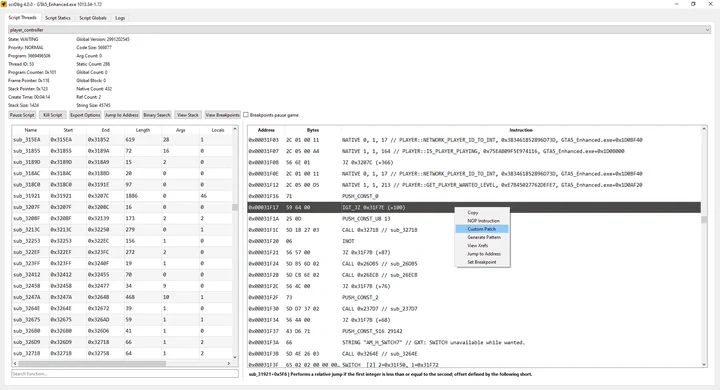Image resolution: width=720 pixels, height=390 pixels.
Task: Click the Pause Script button
Action: 22,115
